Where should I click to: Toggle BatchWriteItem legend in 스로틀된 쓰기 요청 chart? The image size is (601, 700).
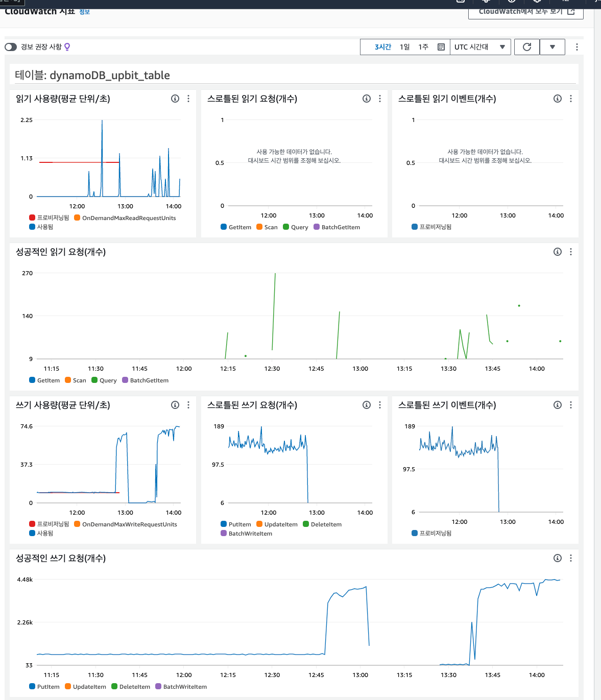pos(247,534)
